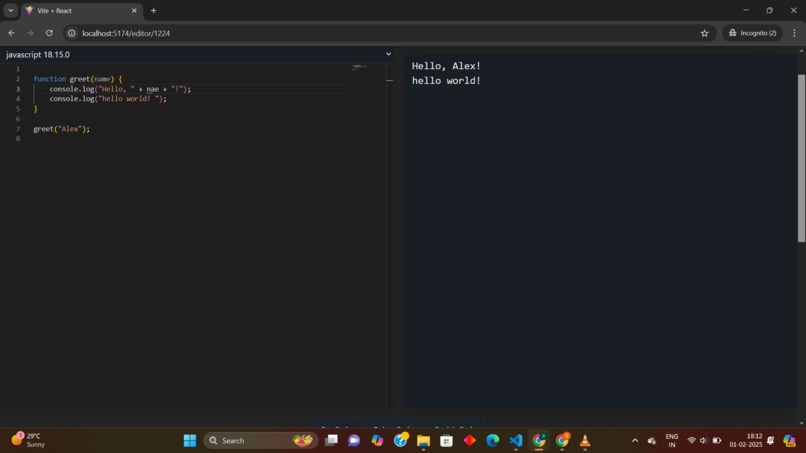Change the ENG IN input language
Viewport: 806px width, 453px height.
672,441
